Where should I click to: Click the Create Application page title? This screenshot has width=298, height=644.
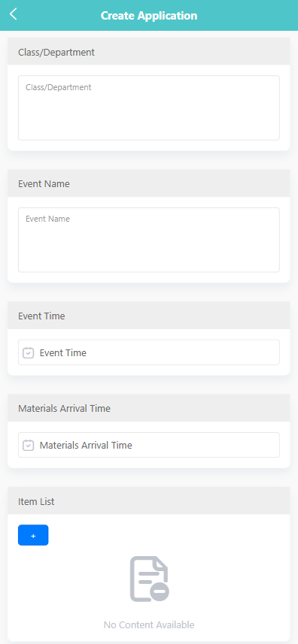149,16
